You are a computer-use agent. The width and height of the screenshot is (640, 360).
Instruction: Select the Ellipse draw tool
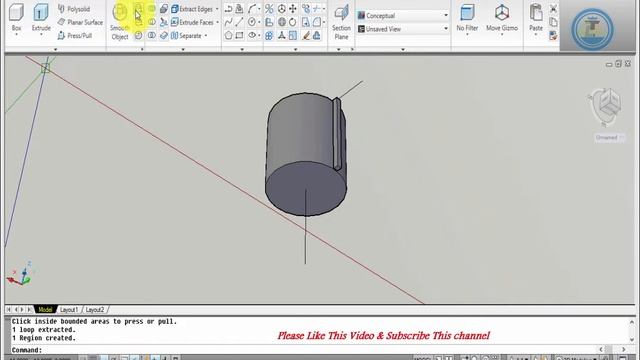[x=252, y=36]
